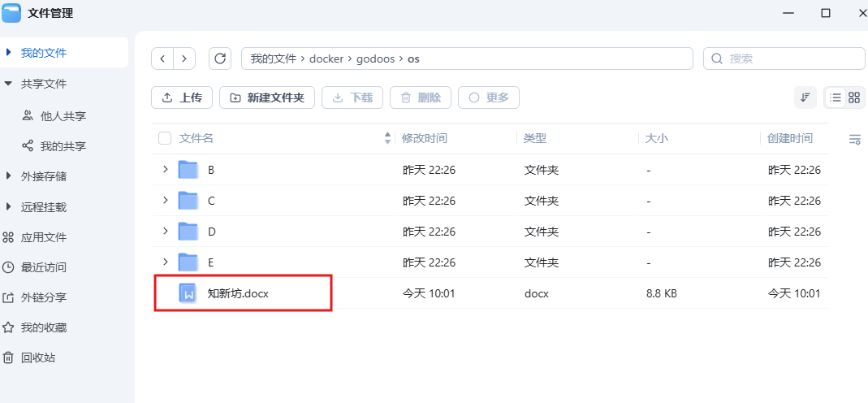868x403 pixels.
Task: Refresh the current folder listing
Action: click(220, 58)
